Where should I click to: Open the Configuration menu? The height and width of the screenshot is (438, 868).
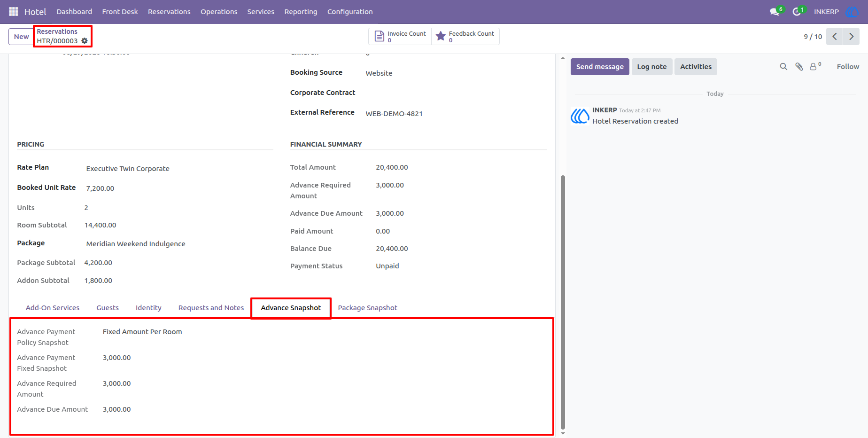click(x=350, y=12)
